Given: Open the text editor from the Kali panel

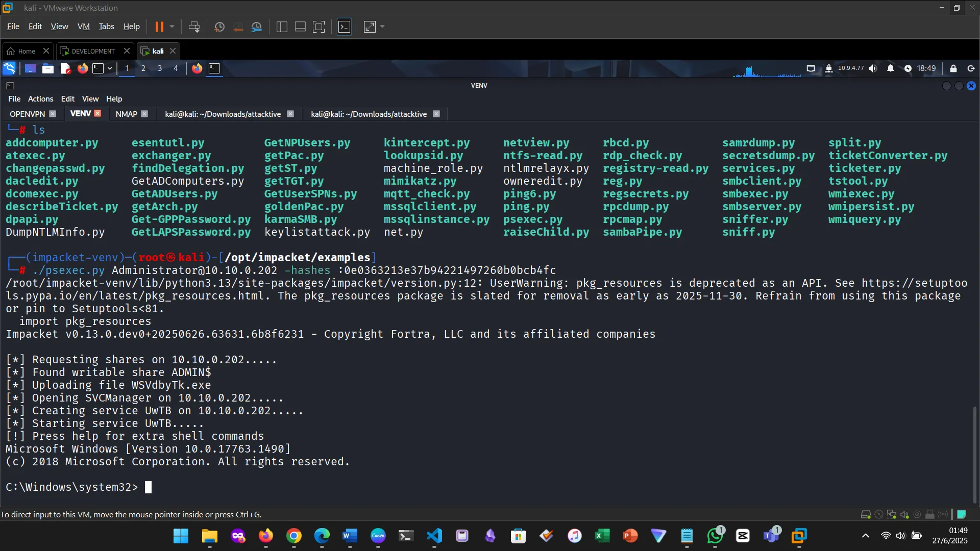Looking at the screenshot, I should [x=65, y=68].
